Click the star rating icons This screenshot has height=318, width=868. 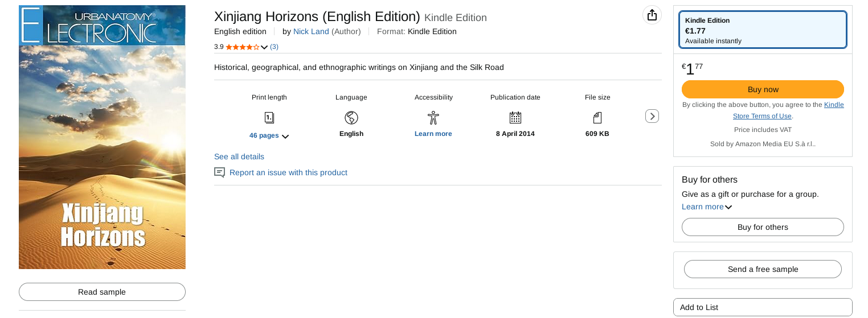click(242, 47)
